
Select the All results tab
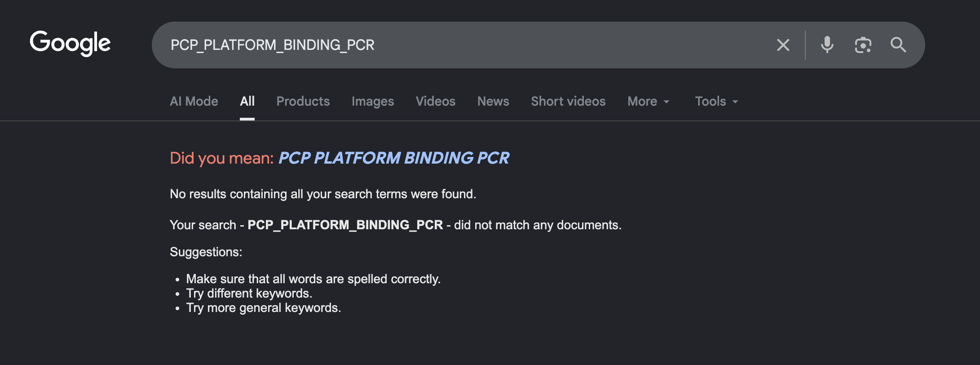[247, 102]
